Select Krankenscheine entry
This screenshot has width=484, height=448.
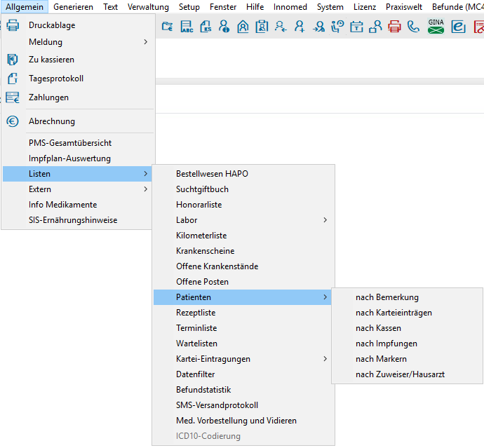click(243, 251)
